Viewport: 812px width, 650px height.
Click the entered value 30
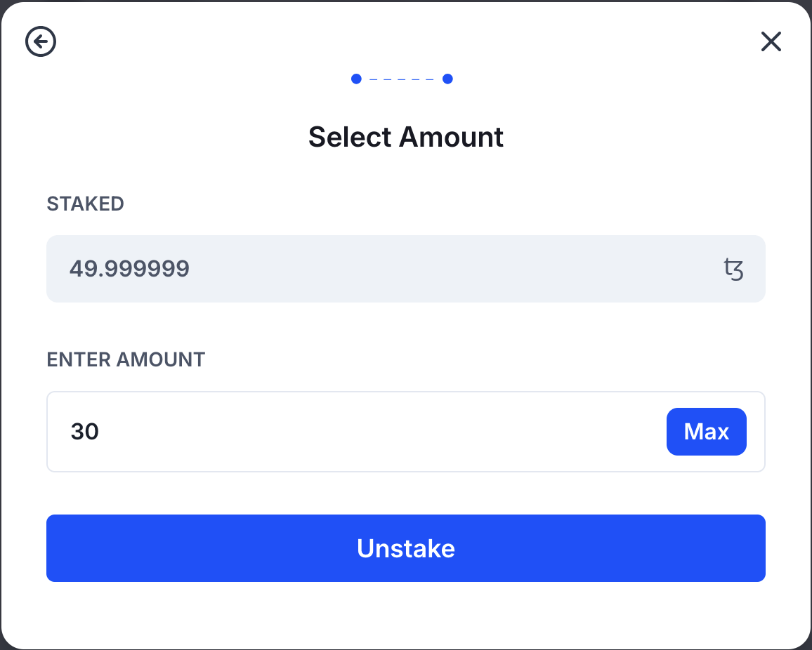click(85, 432)
